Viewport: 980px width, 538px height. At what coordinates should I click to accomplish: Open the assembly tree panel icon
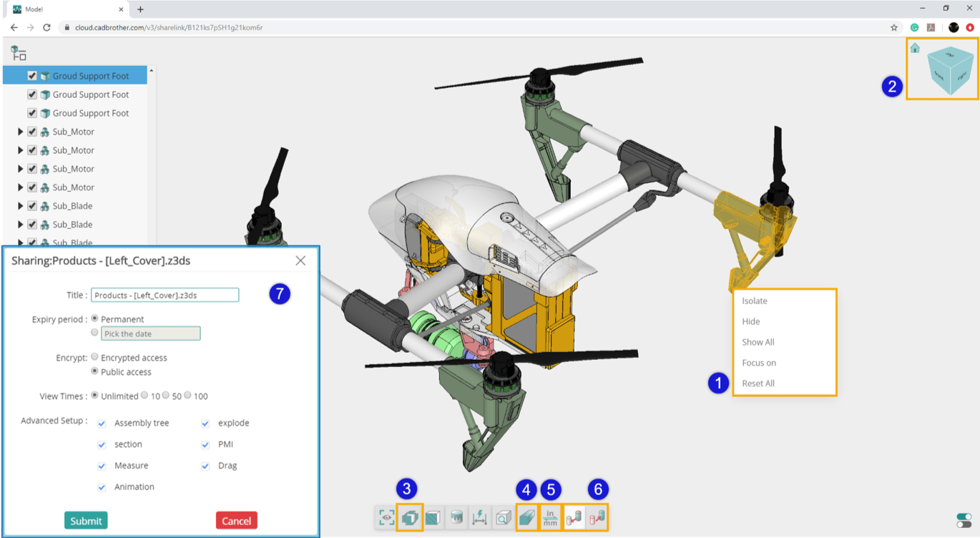pyautogui.click(x=18, y=52)
